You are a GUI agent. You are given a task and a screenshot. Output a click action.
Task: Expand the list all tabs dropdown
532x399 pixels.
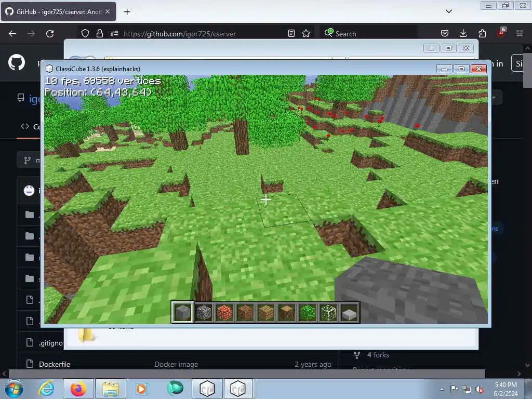click(448, 11)
